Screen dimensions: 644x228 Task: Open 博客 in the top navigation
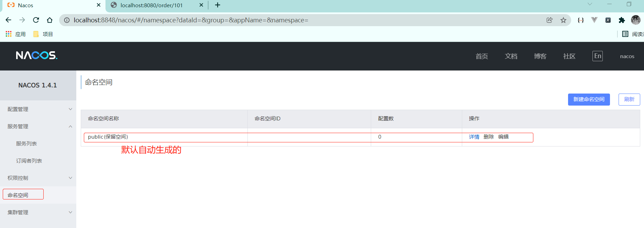point(540,56)
